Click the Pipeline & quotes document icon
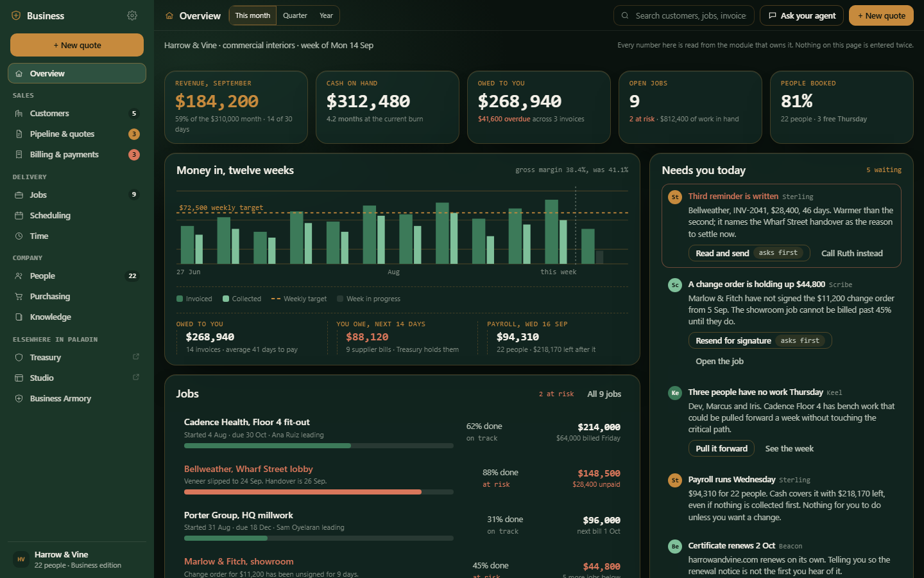The width and height of the screenshot is (924, 578). [x=19, y=134]
